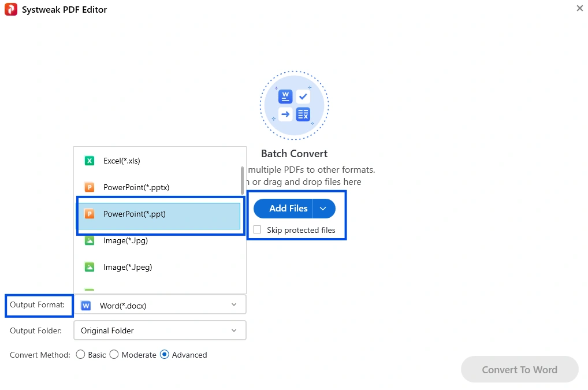Click the Systweak PDF Editor logo icon
This screenshot has width=588, height=390.
[x=11, y=9]
